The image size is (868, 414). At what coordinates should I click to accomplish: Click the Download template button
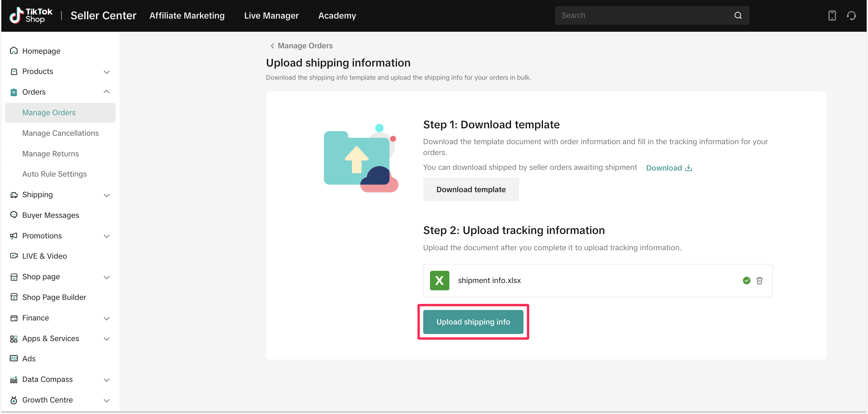pos(471,189)
